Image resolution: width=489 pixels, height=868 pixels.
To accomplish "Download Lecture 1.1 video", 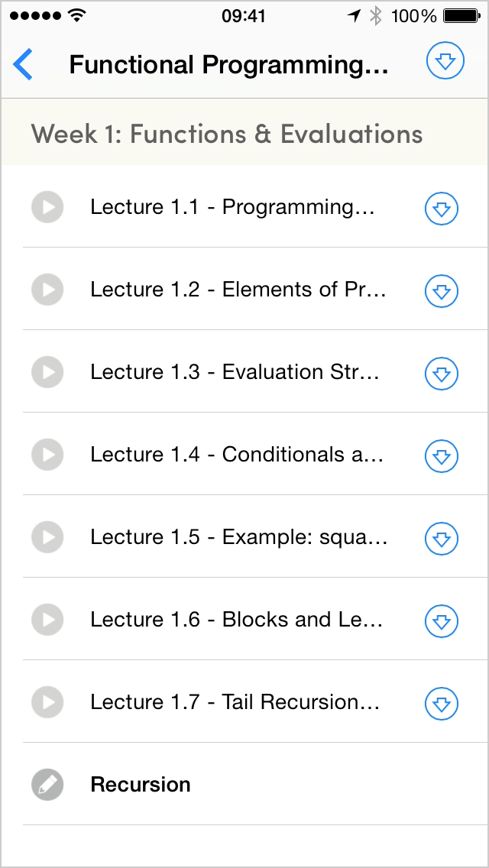I will 441,208.
